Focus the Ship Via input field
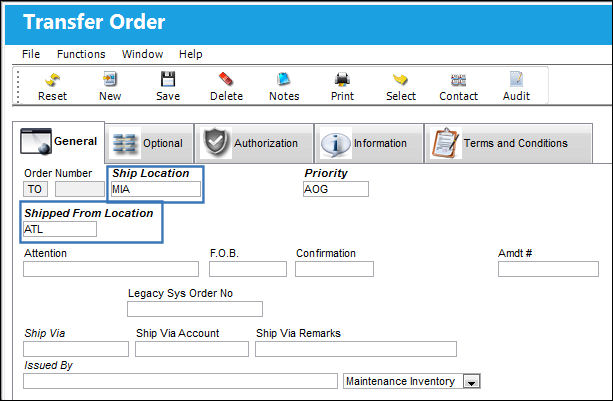Viewport: 613px width, 401px height. (x=76, y=349)
